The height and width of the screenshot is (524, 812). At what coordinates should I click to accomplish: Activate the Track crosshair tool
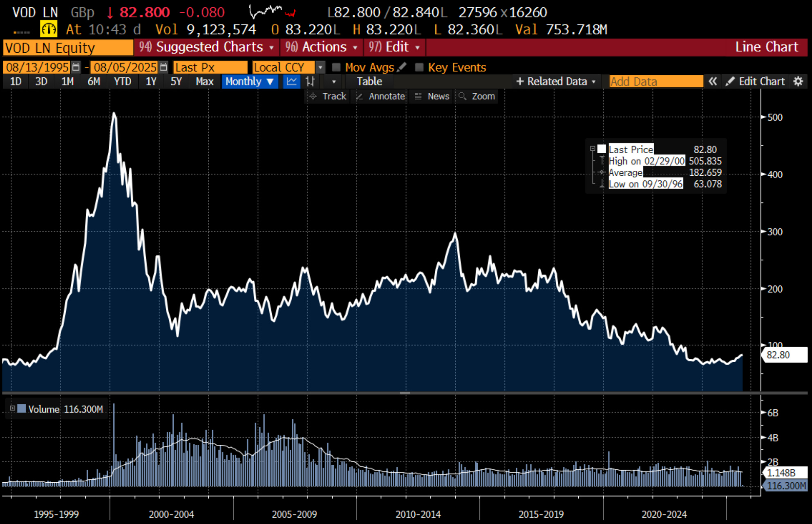tap(328, 96)
